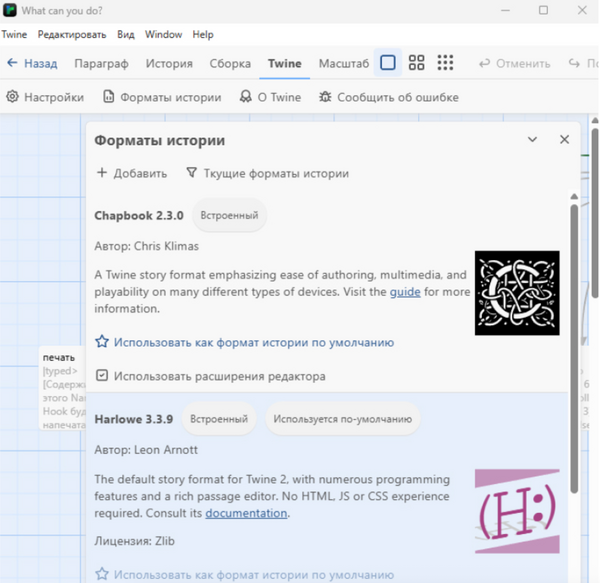Collapse the Форматы истории dialog chevron
600x583 pixels.
click(532, 140)
